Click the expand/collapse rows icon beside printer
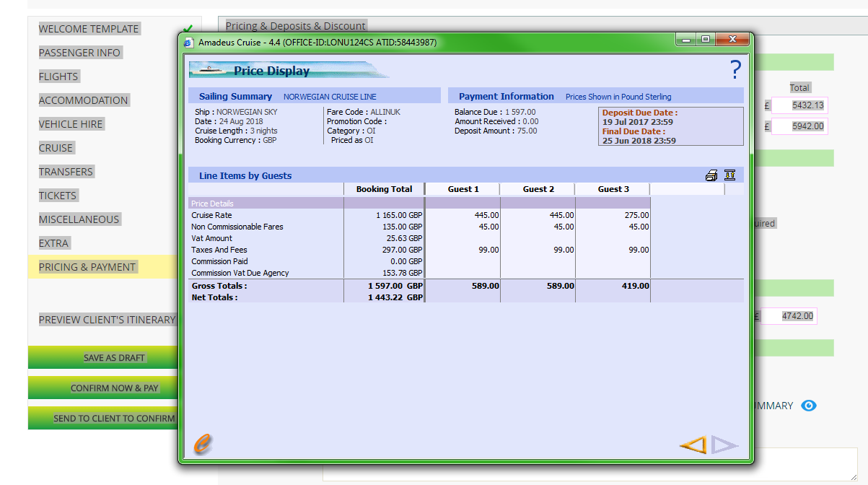Image resolution: width=868 pixels, height=485 pixels. pos(729,175)
